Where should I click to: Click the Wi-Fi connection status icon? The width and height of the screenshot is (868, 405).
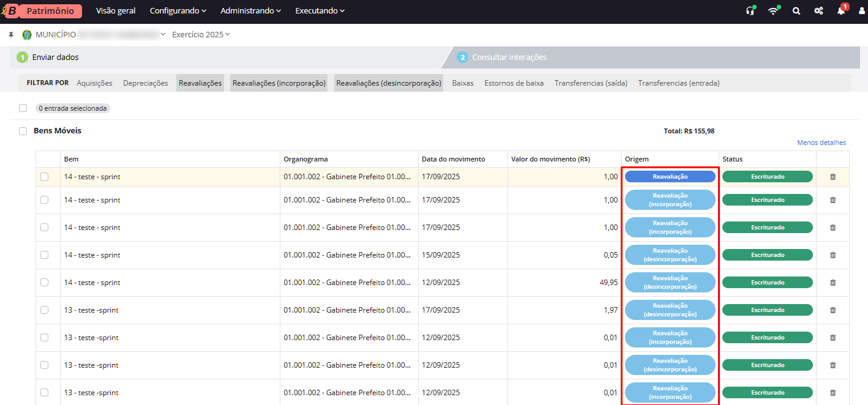(x=774, y=11)
